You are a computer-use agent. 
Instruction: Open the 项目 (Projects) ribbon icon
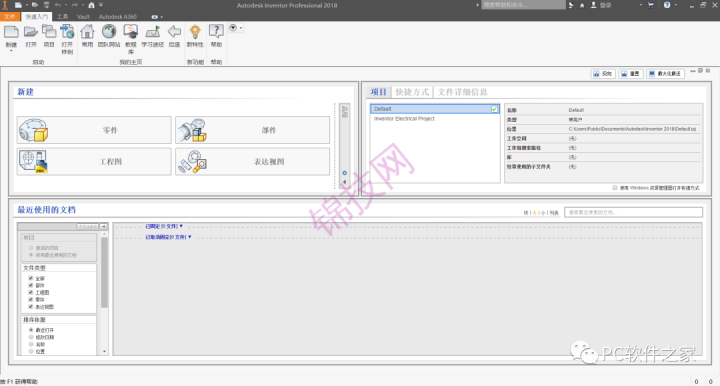[49, 32]
